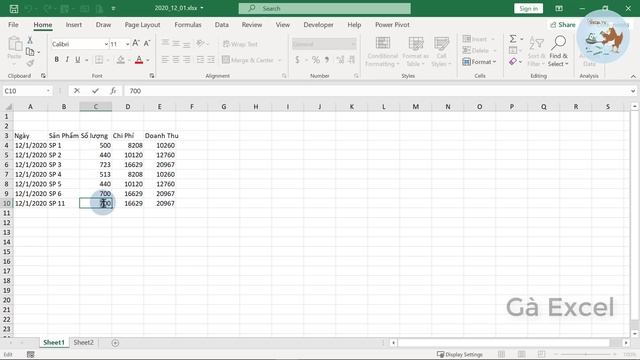The width and height of the screenshot is (640, 360).
Task: Align text right icon
Action: (x=187, y=60)
